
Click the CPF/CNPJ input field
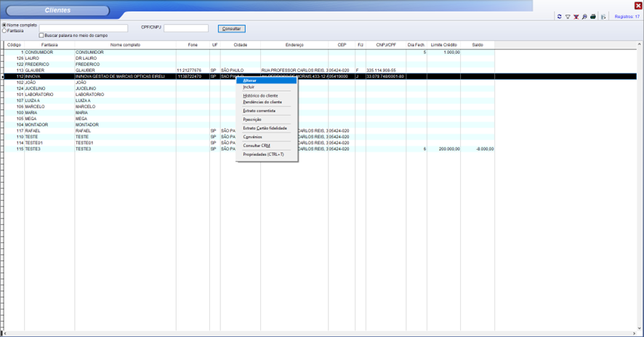coord(185,28)
